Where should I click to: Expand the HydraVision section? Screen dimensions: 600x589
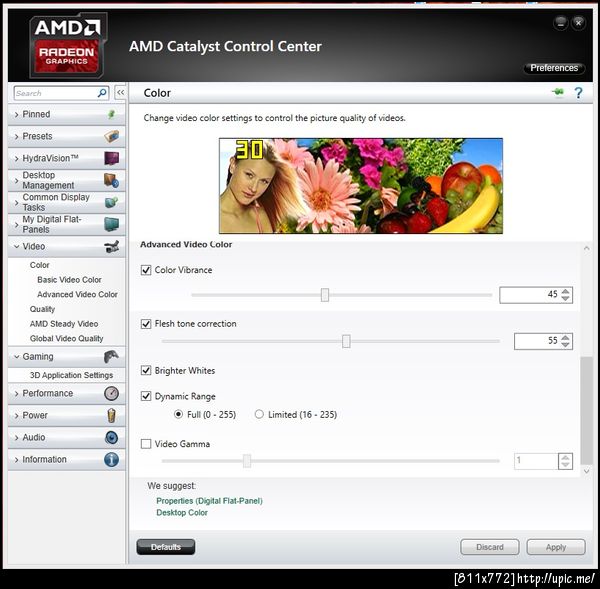pos(16,158)
